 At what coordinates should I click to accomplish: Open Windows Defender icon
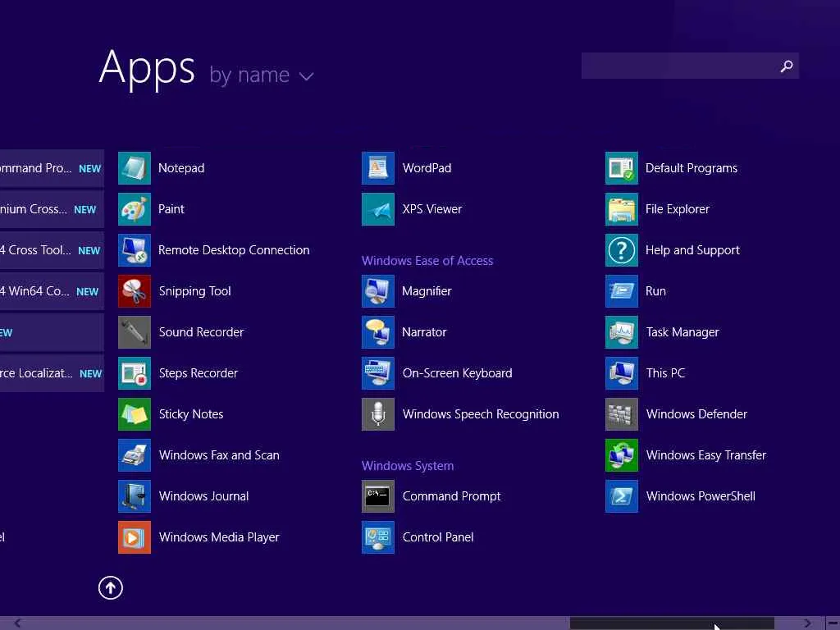tap(622, 414)
